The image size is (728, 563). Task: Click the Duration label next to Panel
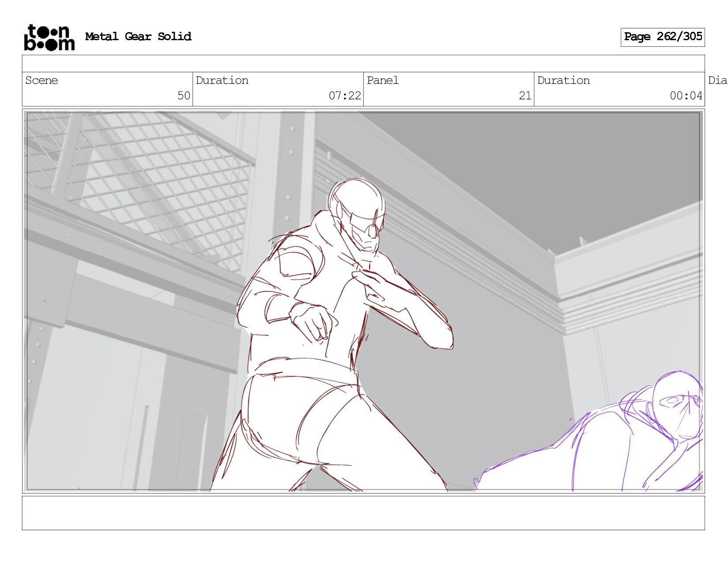tap(563, 80)
